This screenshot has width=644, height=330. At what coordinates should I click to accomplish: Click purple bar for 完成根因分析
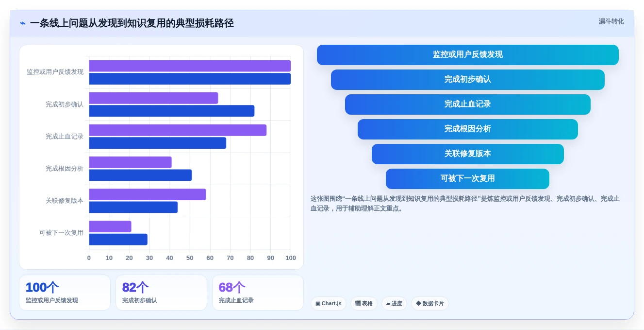(130, 162)
